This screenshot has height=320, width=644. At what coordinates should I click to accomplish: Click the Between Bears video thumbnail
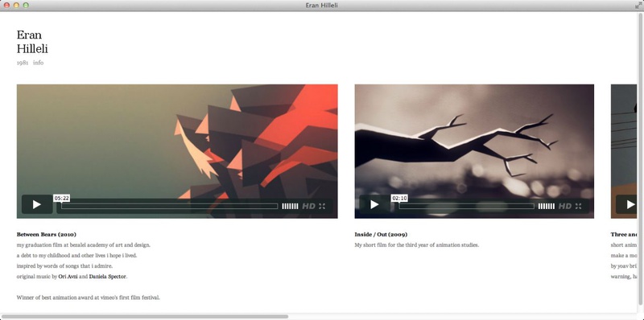[x=177, y=139]
